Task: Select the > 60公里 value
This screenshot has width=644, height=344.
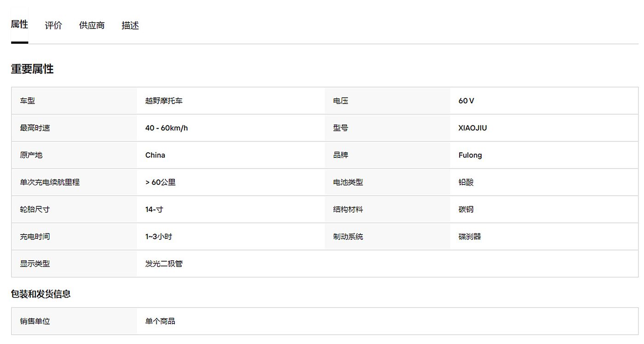Action: 161,182
